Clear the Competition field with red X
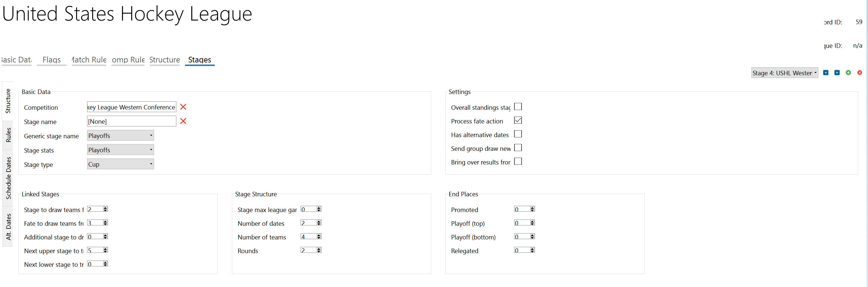 pos(183,107)
